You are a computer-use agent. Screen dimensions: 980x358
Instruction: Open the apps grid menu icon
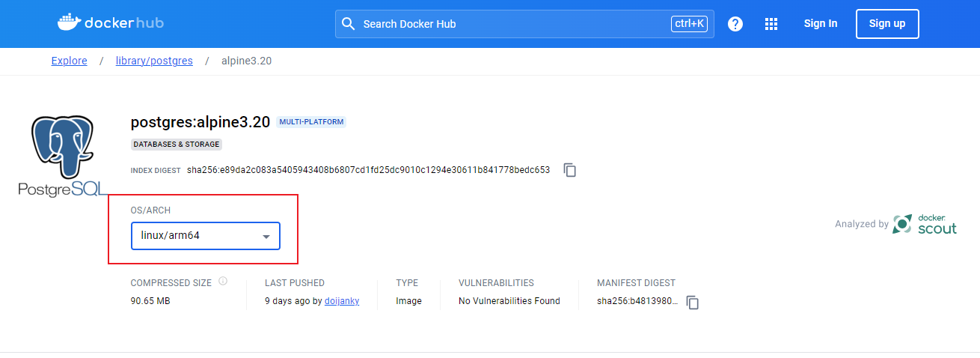click(x=771, y=24)
